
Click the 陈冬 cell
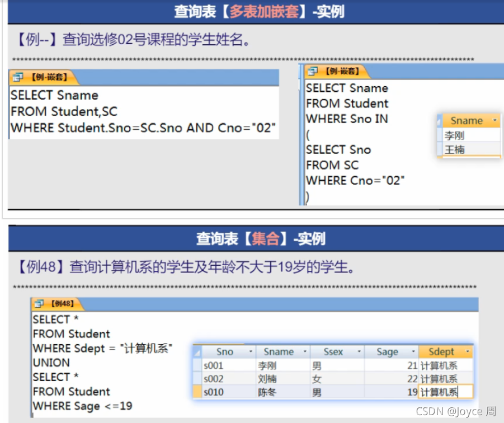click(x=283, y=392)
